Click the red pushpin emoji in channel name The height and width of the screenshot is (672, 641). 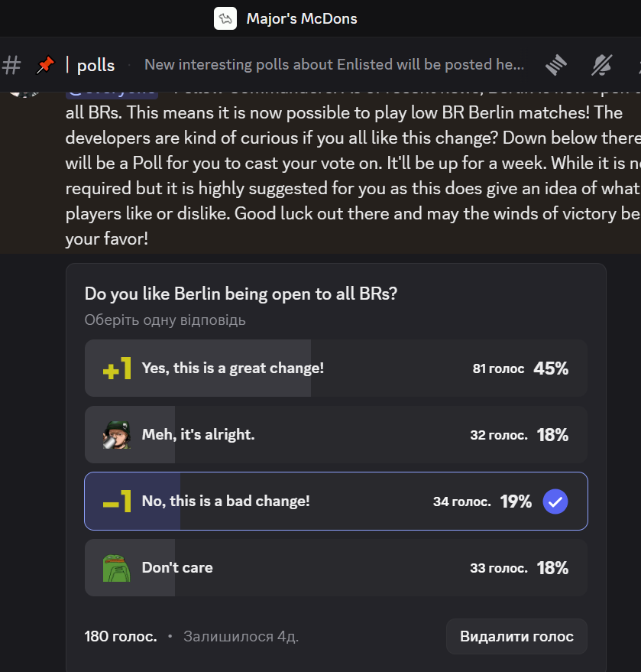45,65
